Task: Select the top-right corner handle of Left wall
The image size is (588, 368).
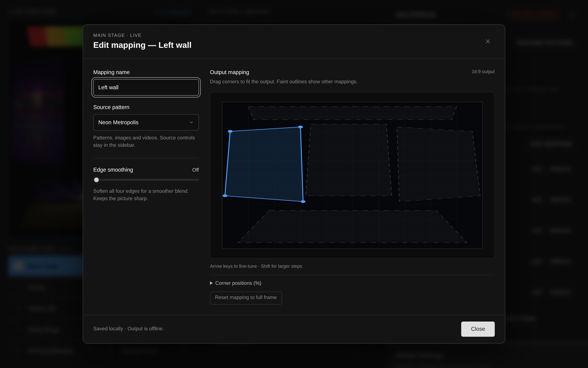Action: 300,127
